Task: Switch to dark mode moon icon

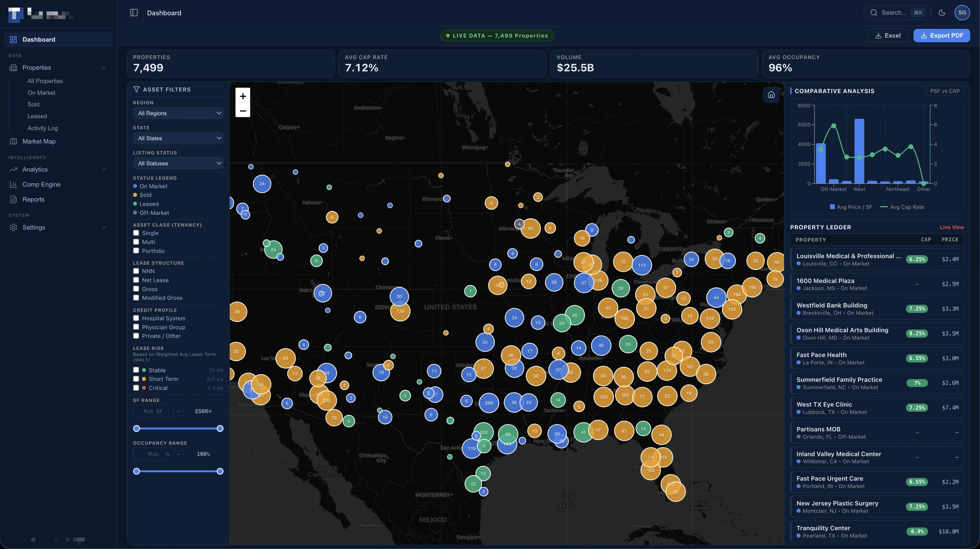Action: pos(942,13)
